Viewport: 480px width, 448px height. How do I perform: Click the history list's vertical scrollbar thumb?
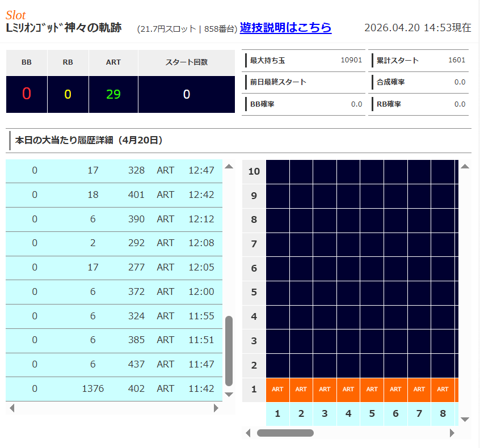(x=229, y=350)
